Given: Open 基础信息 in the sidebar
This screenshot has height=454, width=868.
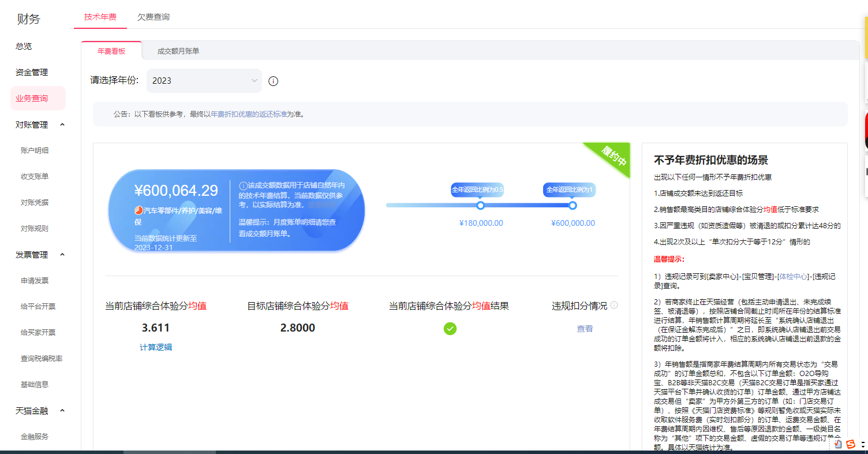Looking at the screenshot, I should click(35, 384).
